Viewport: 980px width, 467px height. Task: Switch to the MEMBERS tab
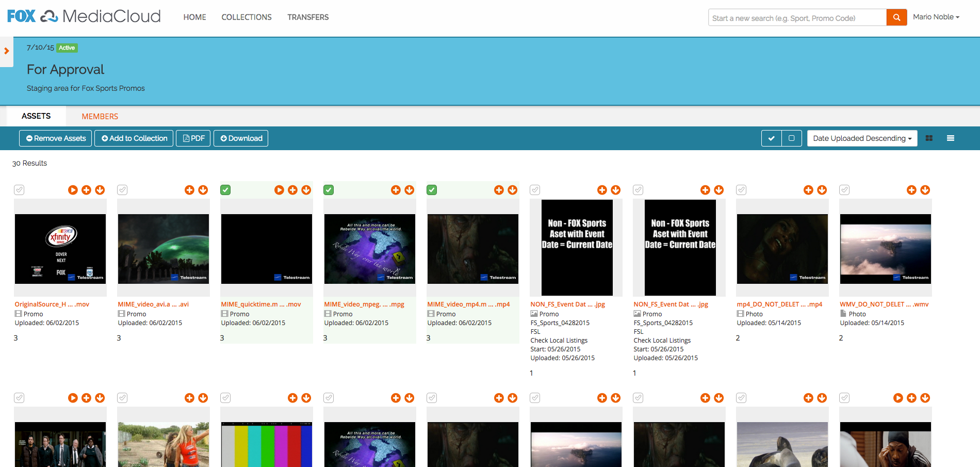pos(100,117)
